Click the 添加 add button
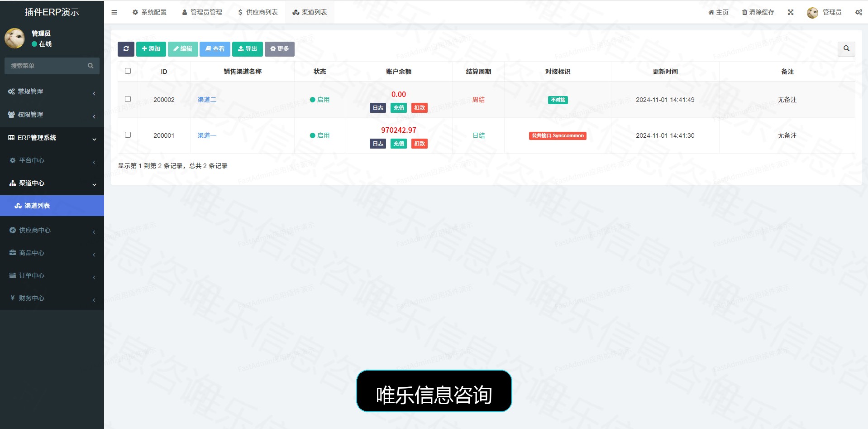 click(x=151, y=49)
